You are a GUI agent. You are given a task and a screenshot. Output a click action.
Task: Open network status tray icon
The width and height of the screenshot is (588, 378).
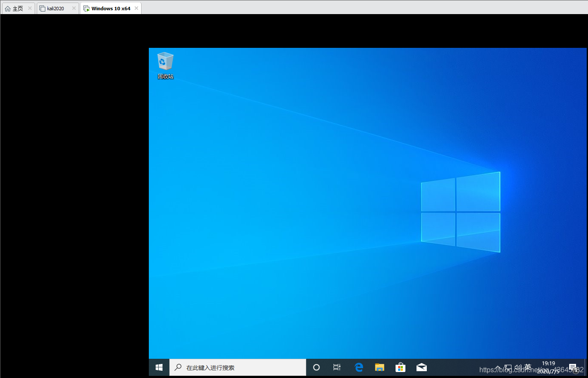(x=508, y=367)
